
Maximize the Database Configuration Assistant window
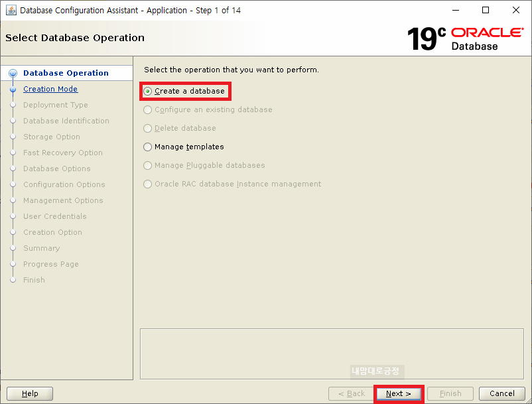486,10
